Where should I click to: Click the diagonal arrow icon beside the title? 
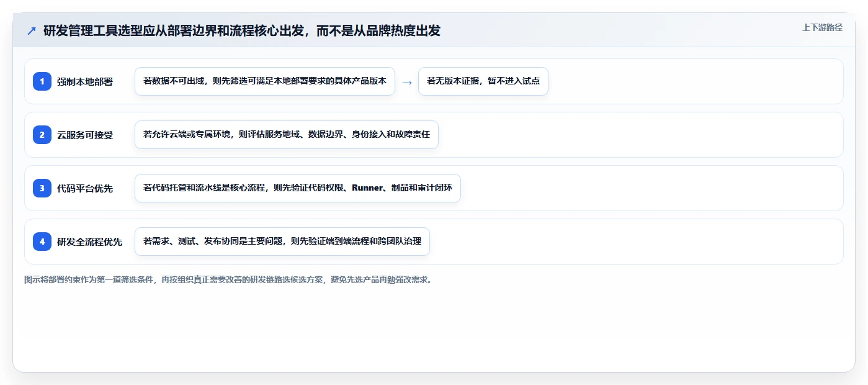pyautogui.click(x=32, y=31)
